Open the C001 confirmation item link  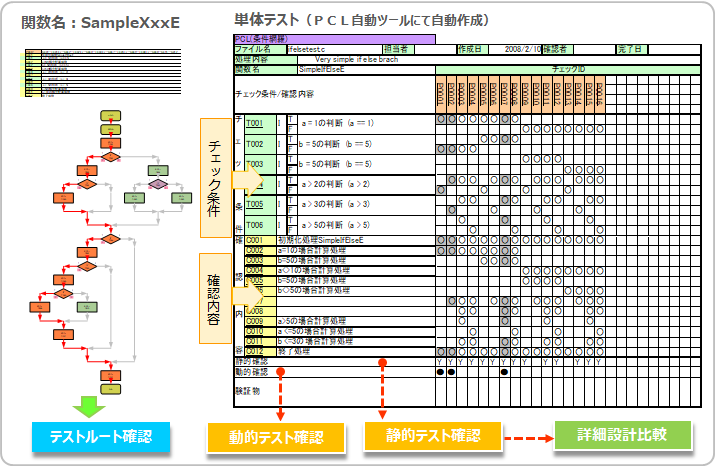click(x=254, y=241)
